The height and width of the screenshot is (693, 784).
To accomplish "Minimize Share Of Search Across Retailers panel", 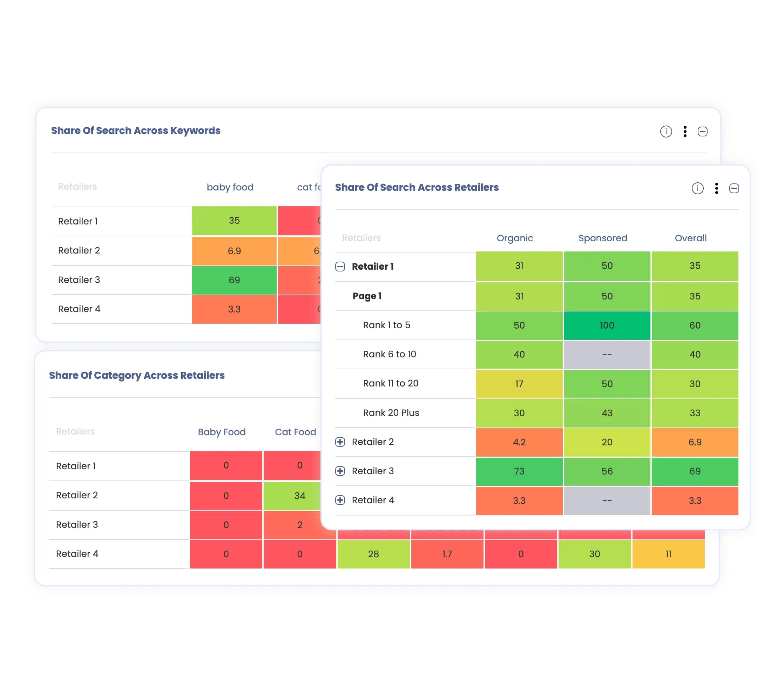I will (x=734, y=188).
